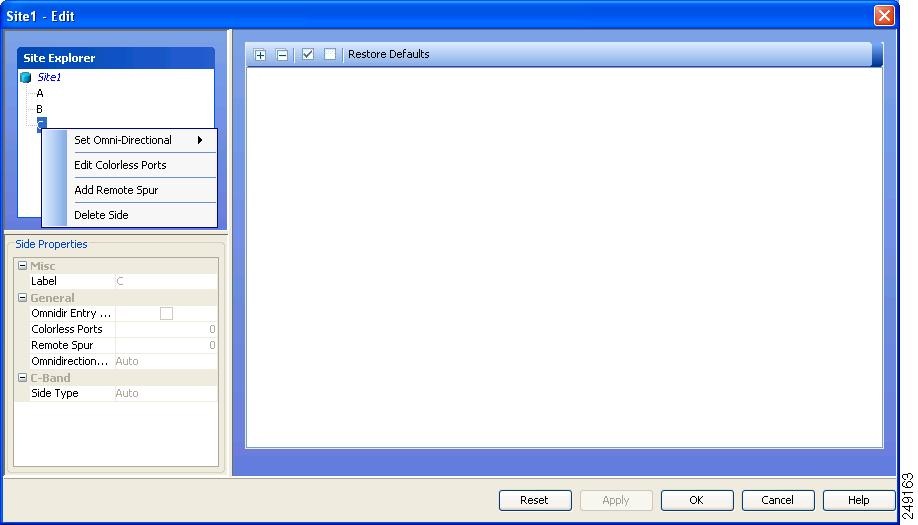Select highlighted side C in Site Explorer
Viewport: 918px width, 525px height.
42,123
